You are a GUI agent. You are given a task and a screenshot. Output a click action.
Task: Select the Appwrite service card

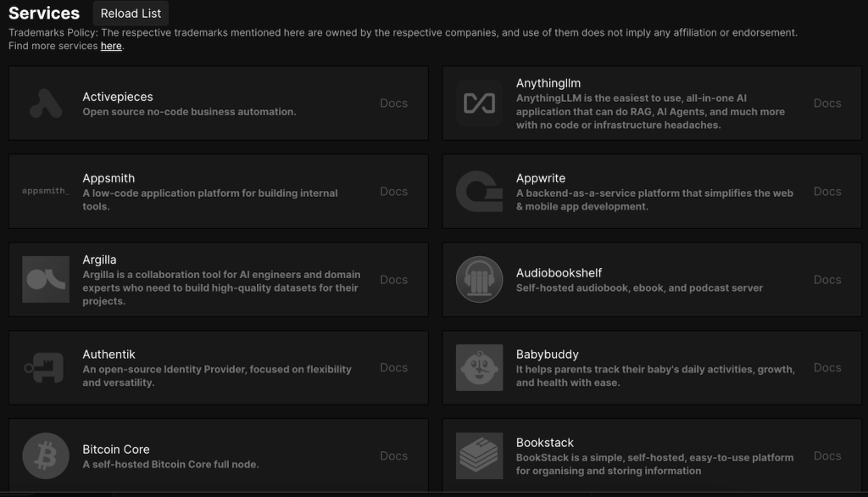coord(651,191)
